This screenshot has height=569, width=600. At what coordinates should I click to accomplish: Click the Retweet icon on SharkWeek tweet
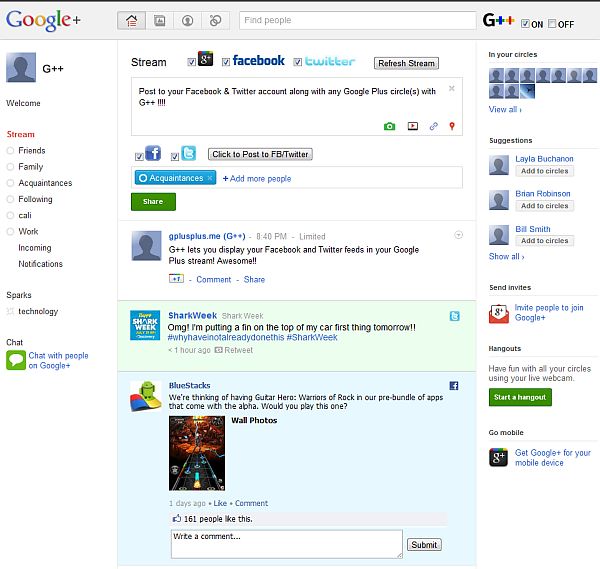218,350
